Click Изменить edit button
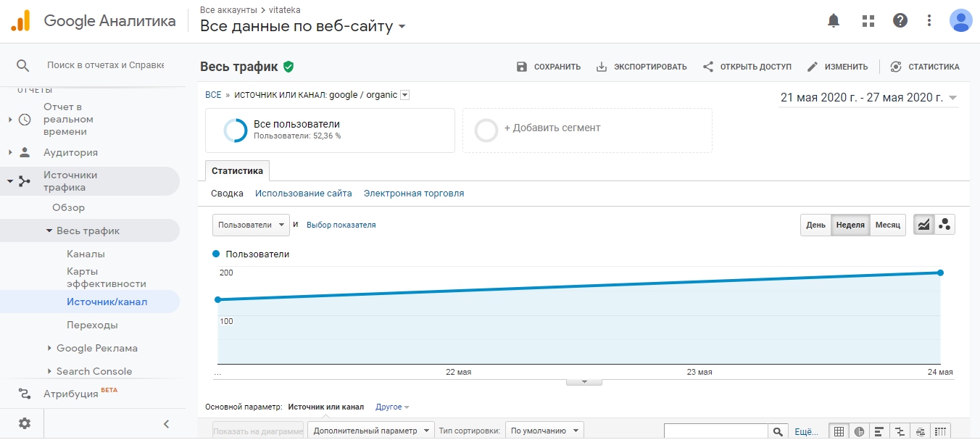The image size is (980, 440). [837, 67]
